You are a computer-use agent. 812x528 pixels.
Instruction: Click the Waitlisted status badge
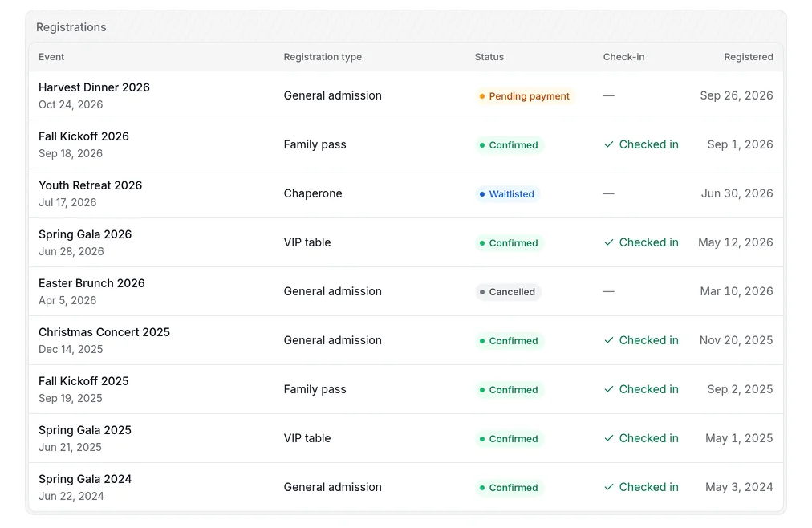click(507, 193)
